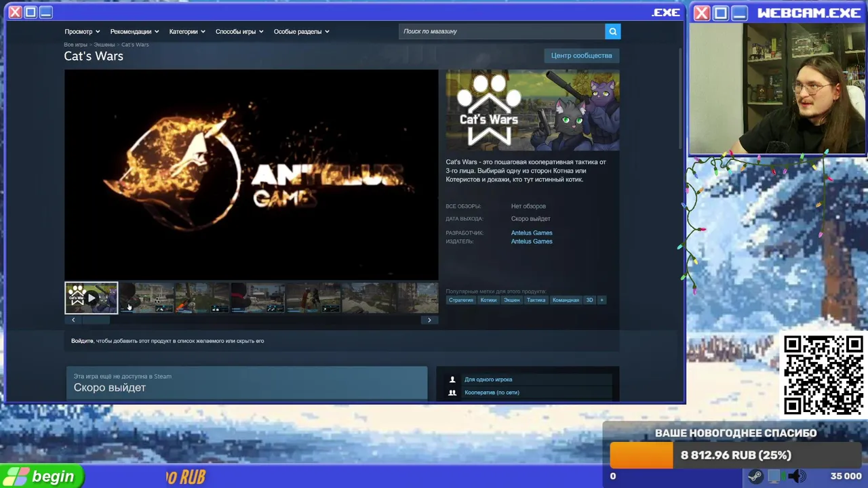868x488 pixels.
Task: Click the Скоро выйдет release date value
Action: (530, 219)
